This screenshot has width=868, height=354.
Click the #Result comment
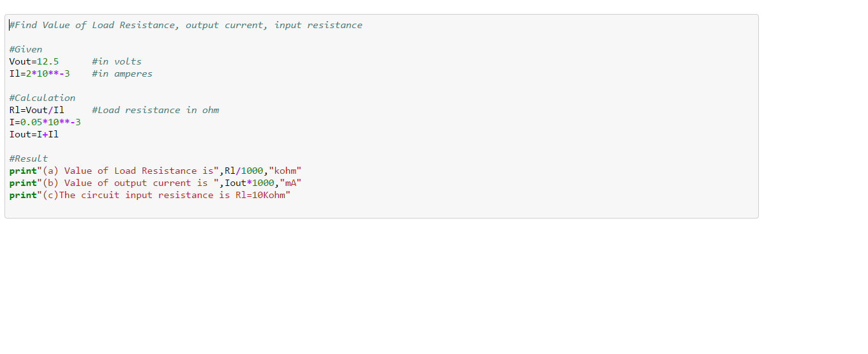[28, 159]
